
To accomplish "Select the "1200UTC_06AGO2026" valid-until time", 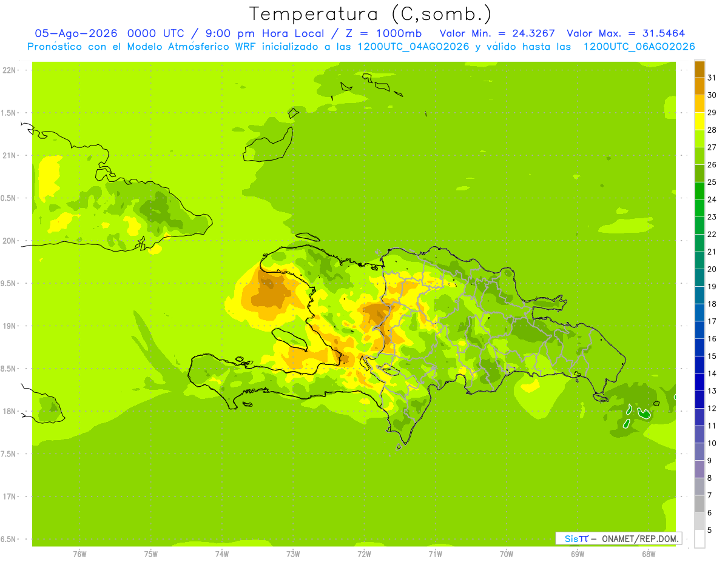I will pos(639,47).
